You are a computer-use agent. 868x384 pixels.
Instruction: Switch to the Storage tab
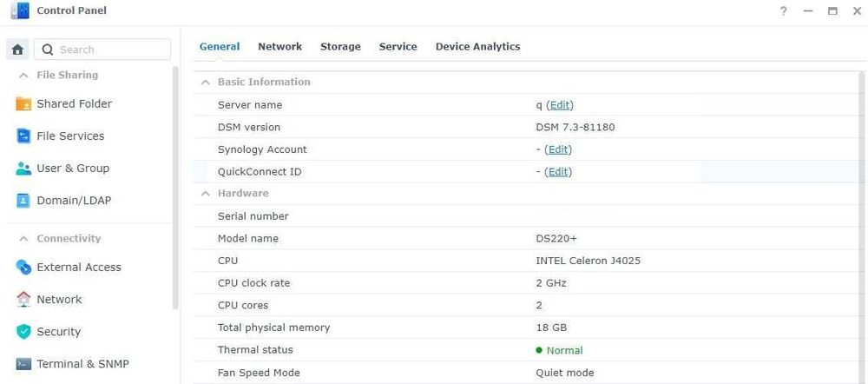340,47
